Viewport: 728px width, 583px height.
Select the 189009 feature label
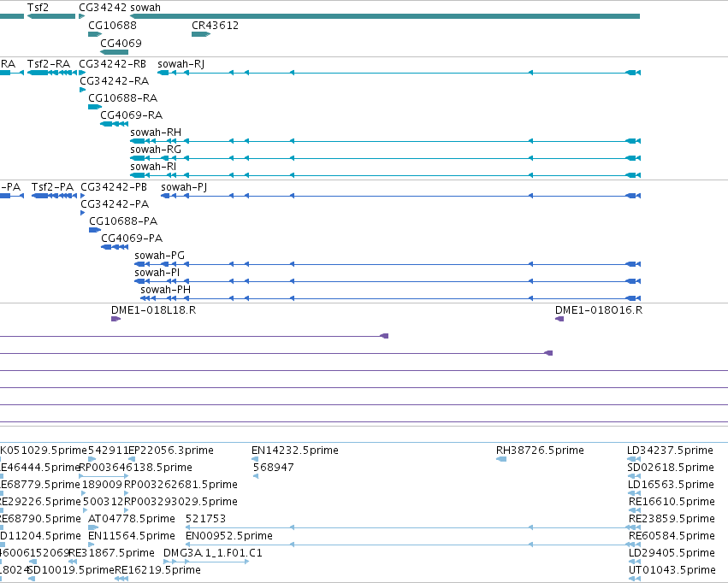coord(102,485)
